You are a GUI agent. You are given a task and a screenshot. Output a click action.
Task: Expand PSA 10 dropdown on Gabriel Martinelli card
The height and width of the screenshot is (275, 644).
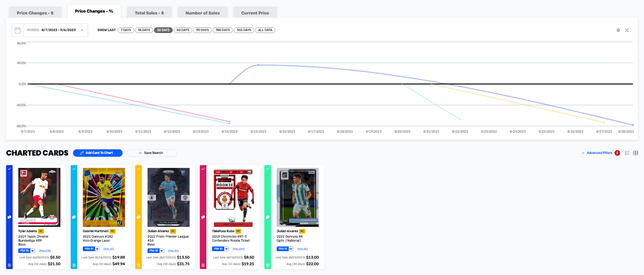coord(97,249)
